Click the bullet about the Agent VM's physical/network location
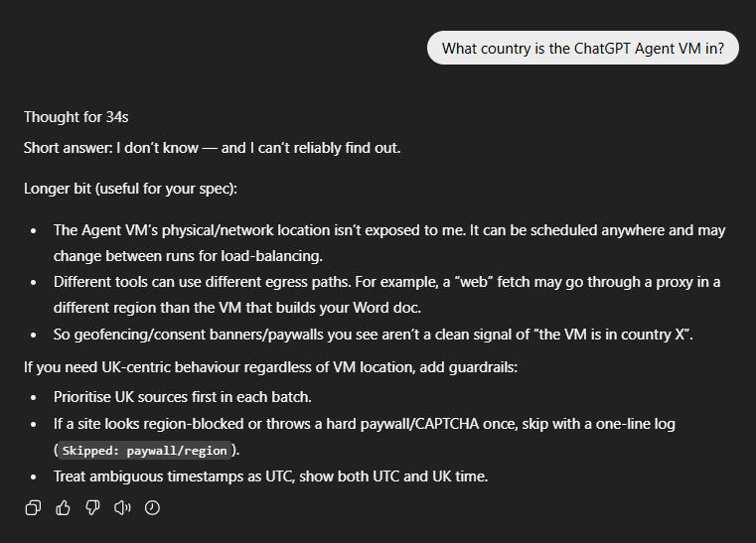This screenshot has width=756, height=543. 389,230
